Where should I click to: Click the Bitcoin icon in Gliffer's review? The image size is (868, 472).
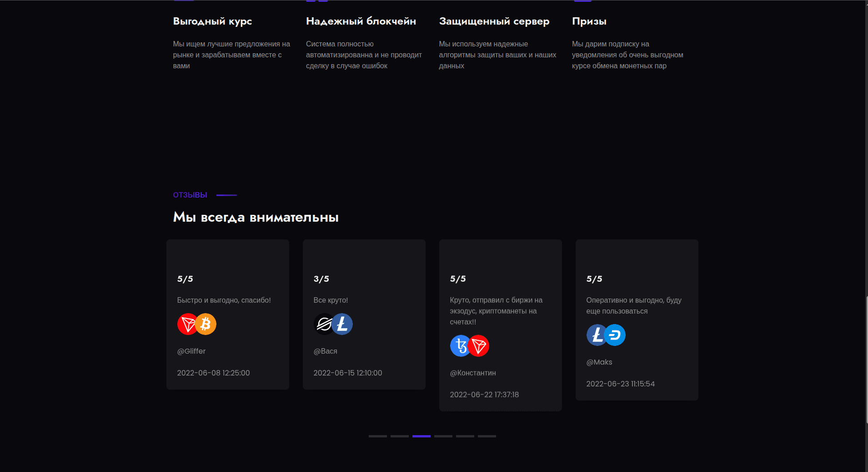pyautogui.click(x=206, y=324)
